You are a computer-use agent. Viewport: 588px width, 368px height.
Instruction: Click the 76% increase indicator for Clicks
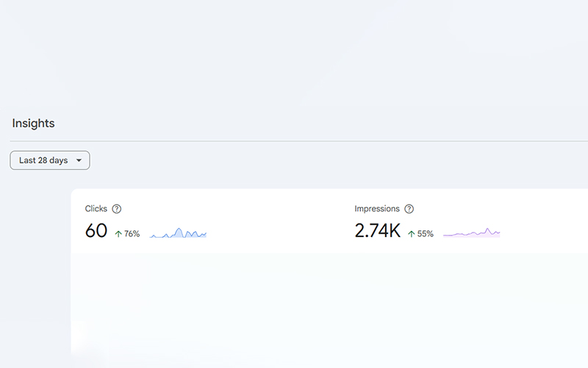pos(127,234)
